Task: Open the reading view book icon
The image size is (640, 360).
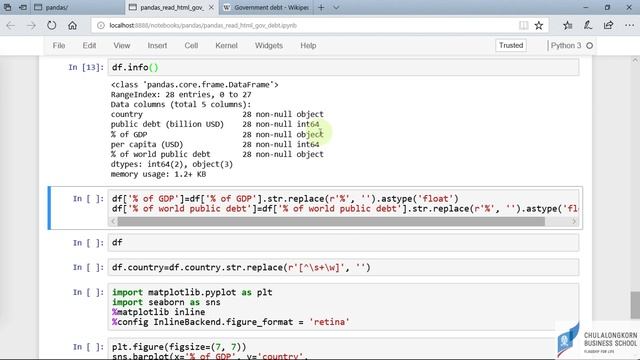Action: click(x=523, y=25)
